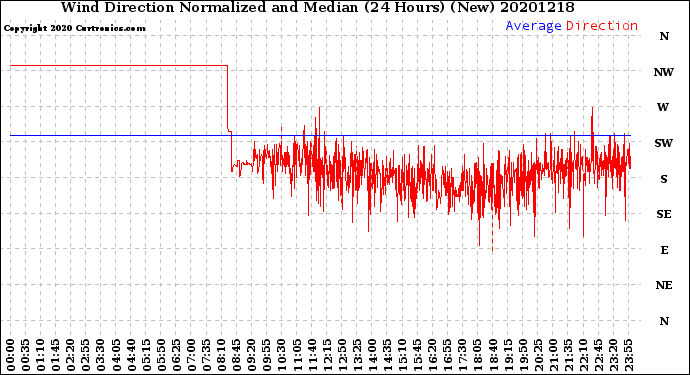Click the 01:45 time label

56,356
